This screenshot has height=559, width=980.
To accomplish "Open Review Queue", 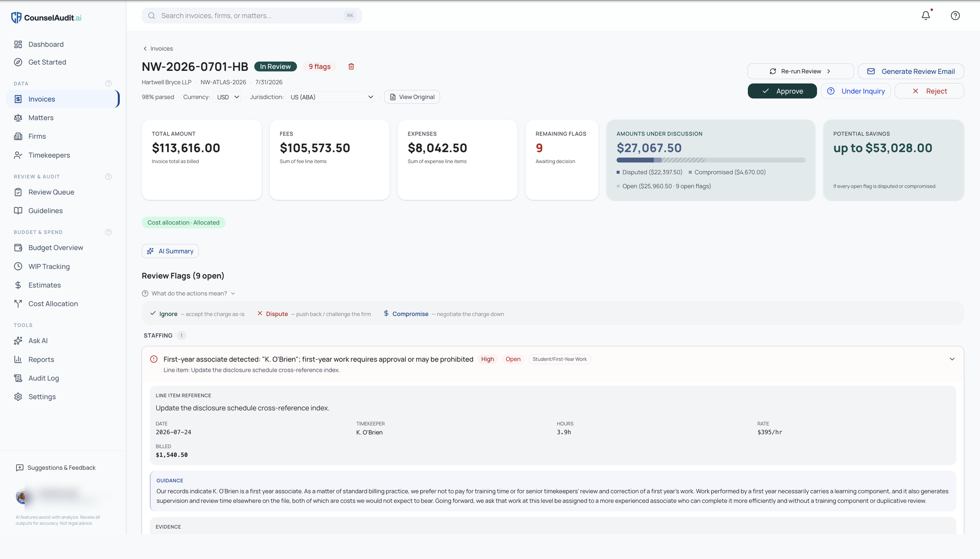I will pyautogui.click(x=63, y=192).
